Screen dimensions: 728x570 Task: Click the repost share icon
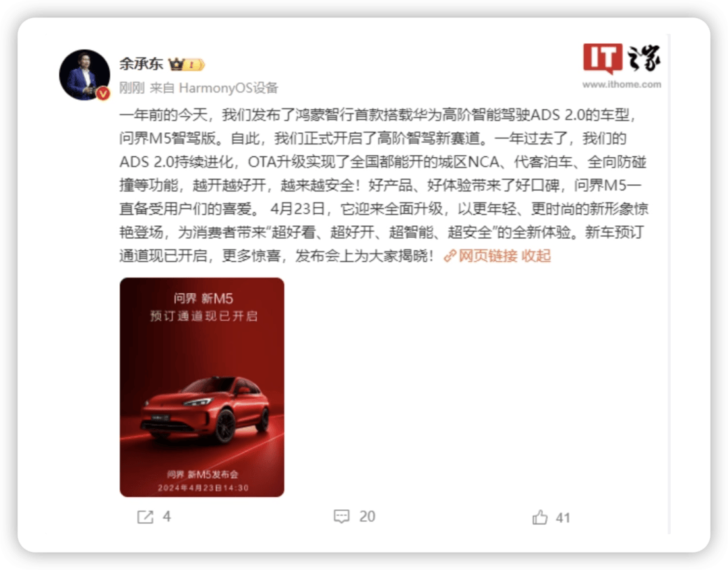click(x=146, y=517)
